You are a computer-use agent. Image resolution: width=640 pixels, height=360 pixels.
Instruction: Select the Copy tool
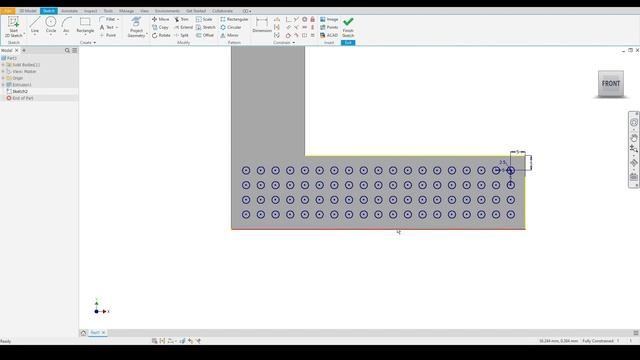[160, 27]
